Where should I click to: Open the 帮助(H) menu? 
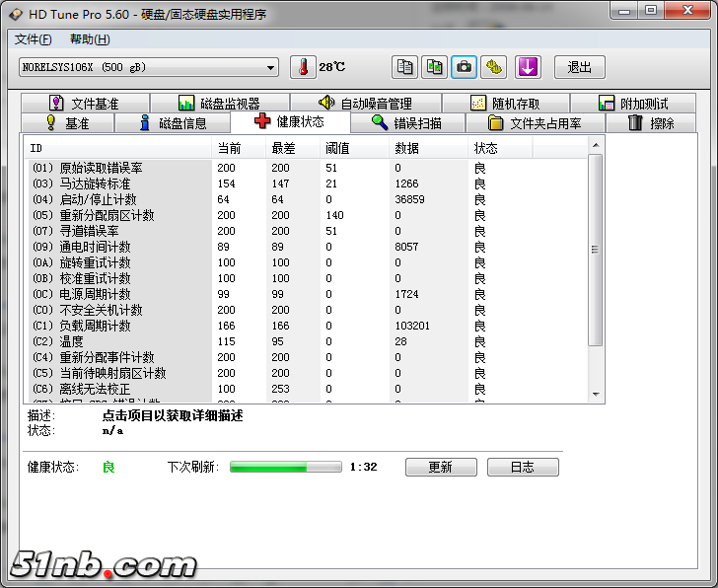click(x=90, y=39)
